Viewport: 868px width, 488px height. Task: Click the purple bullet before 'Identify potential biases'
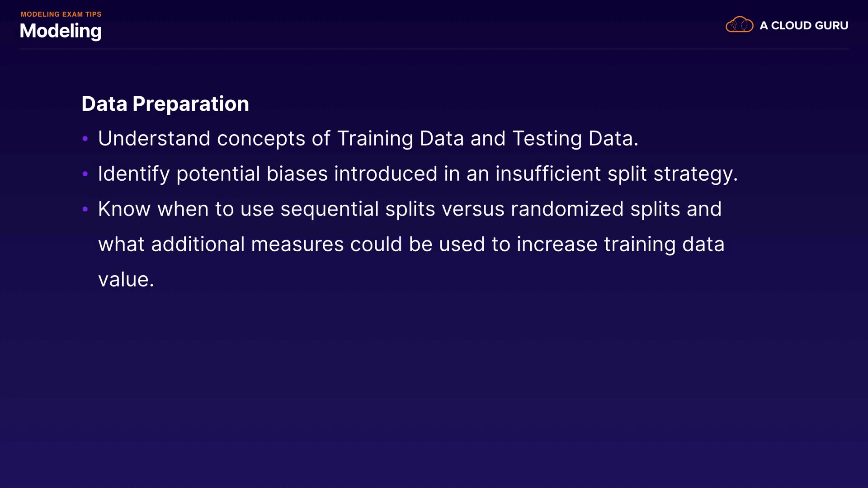click(x=85, y=174)
